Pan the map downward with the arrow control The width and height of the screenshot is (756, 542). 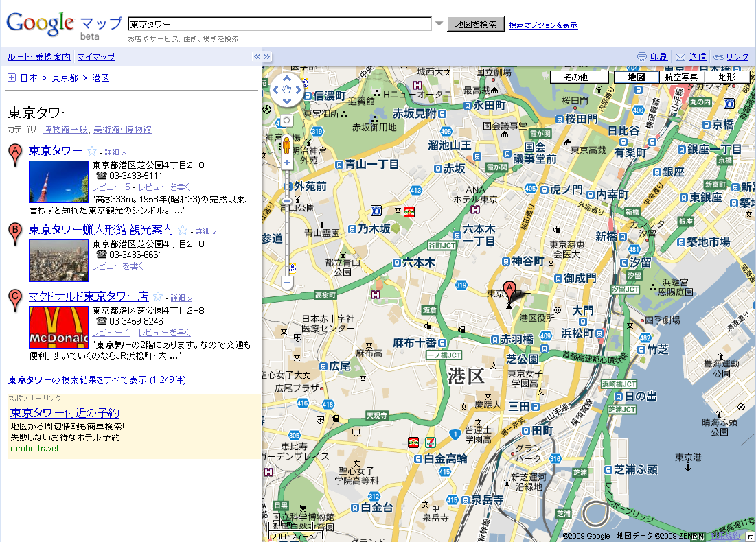[287, 101]
